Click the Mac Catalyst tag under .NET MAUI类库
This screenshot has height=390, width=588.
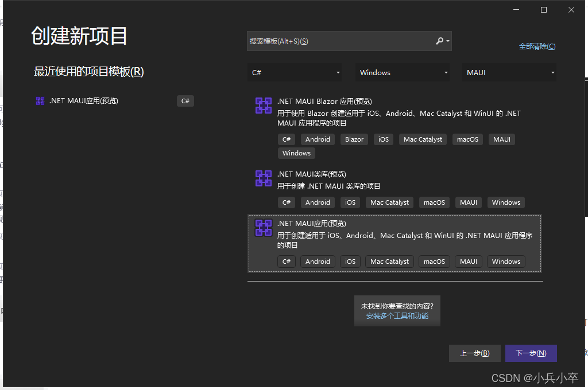389,202
